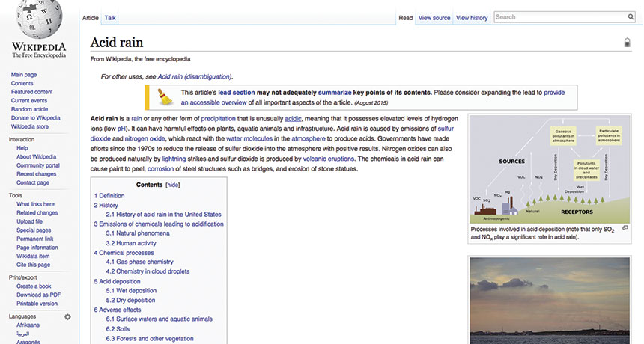Open the 'nitrogen oxide' link
This screenshot has height=344, width=644.
(x=145, y=138)
